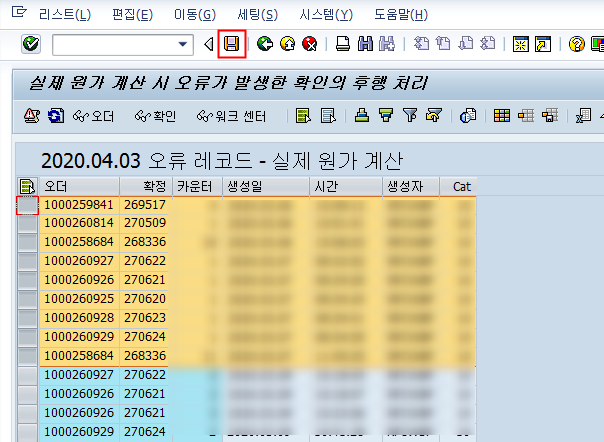604x442 pixels.
Task: Open the 이동(G) menu
Action: pos(195,15)
